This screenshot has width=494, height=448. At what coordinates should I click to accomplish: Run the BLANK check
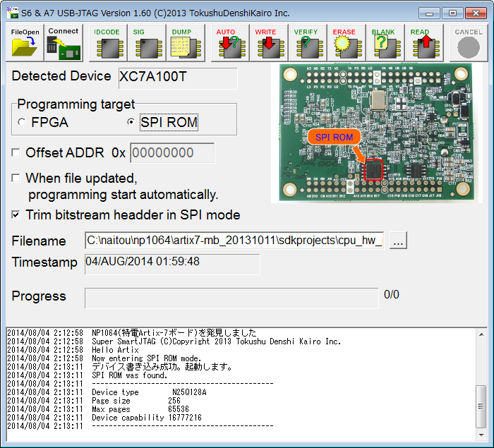385,43
